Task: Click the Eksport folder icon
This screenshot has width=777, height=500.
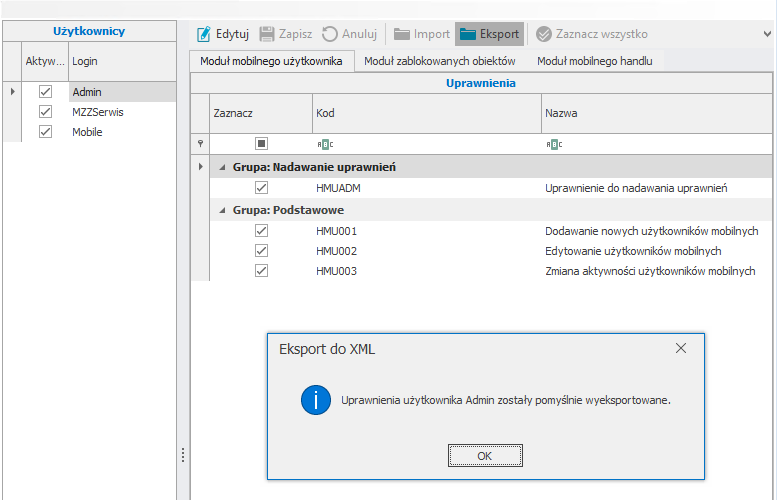Action: [x=468, y=34]
